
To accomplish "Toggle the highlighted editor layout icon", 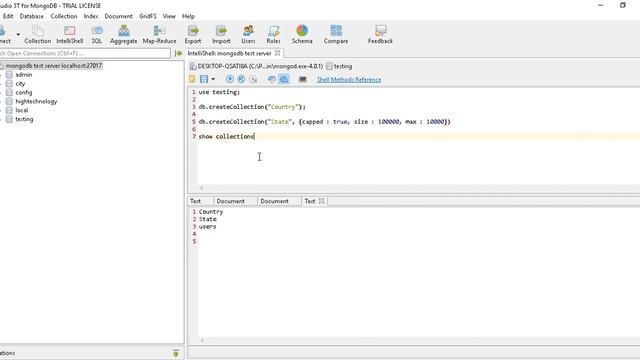I will pyautogui.click(x=284, y=79).
